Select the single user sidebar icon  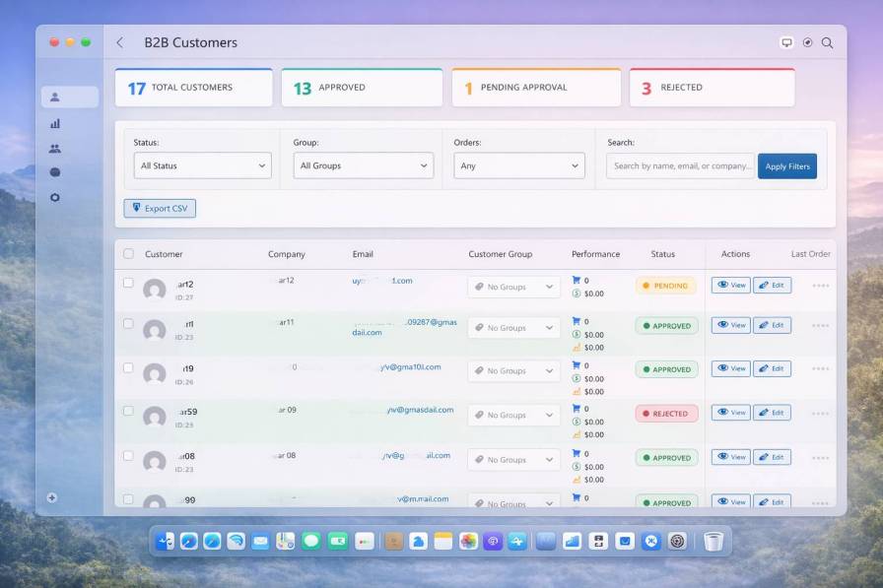pyautogui.click(x=54, y=97)
